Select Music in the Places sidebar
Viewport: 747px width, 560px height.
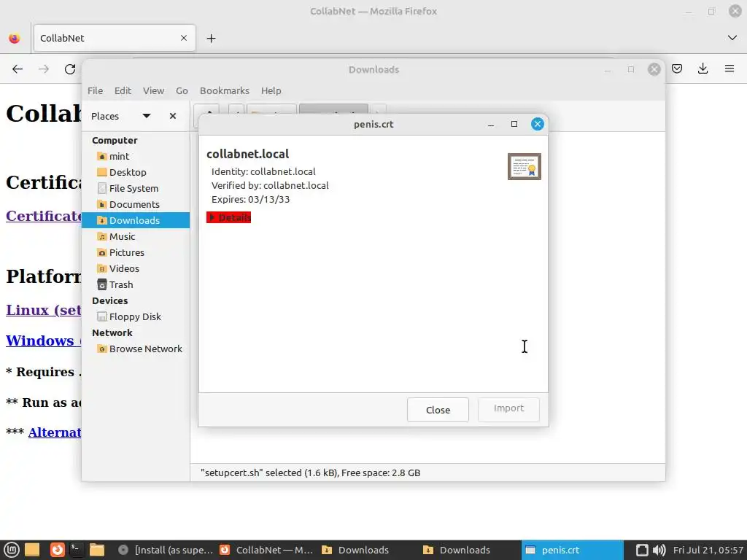click(x=136, y=237)
